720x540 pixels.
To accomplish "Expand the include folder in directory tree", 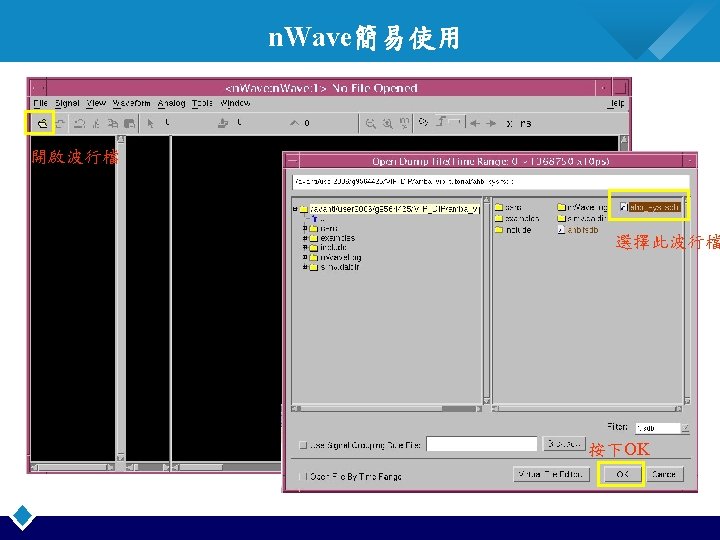I will 305,248.
